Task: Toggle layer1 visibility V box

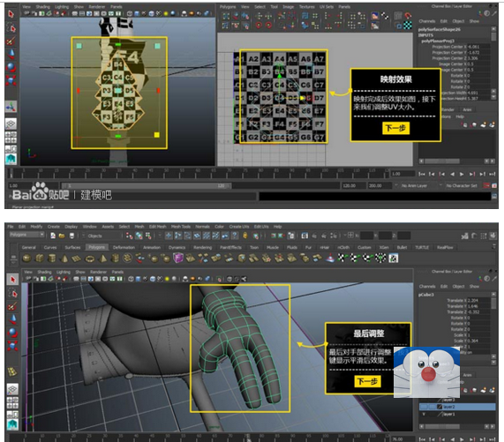Action: click(x=424, y=414)
